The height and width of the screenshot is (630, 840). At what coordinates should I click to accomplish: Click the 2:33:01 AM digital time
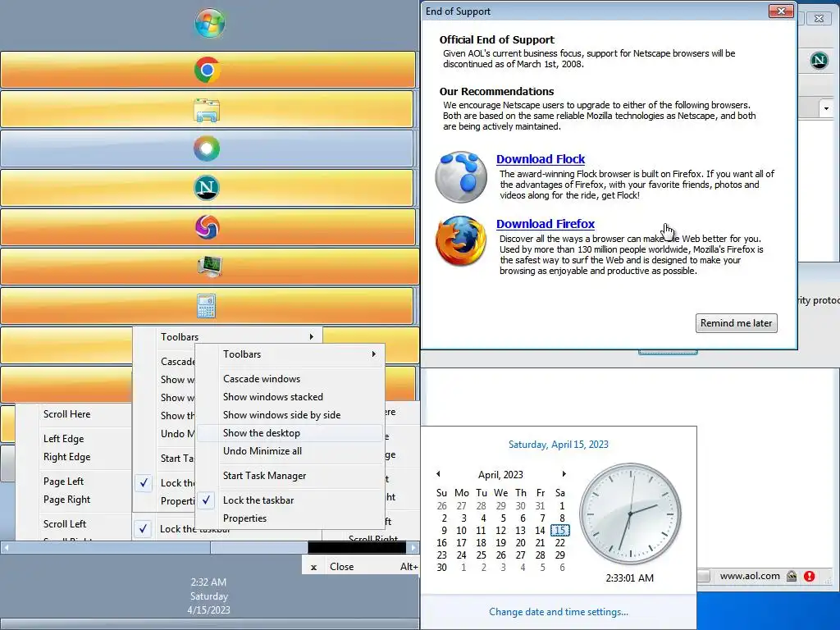[x=629, y=578]
